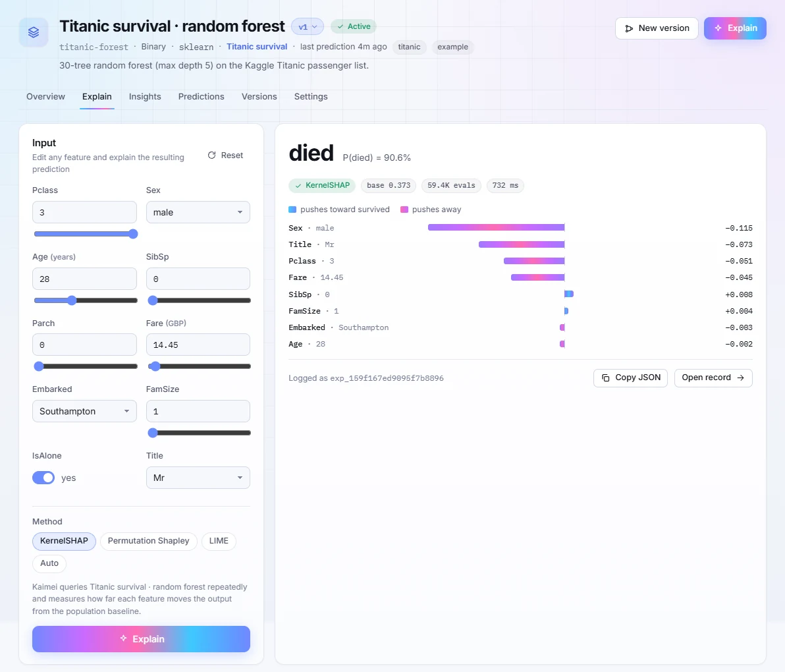Open the Sex dropdown showing male
This screenshot has width=785, height=672.
point(198,212)
